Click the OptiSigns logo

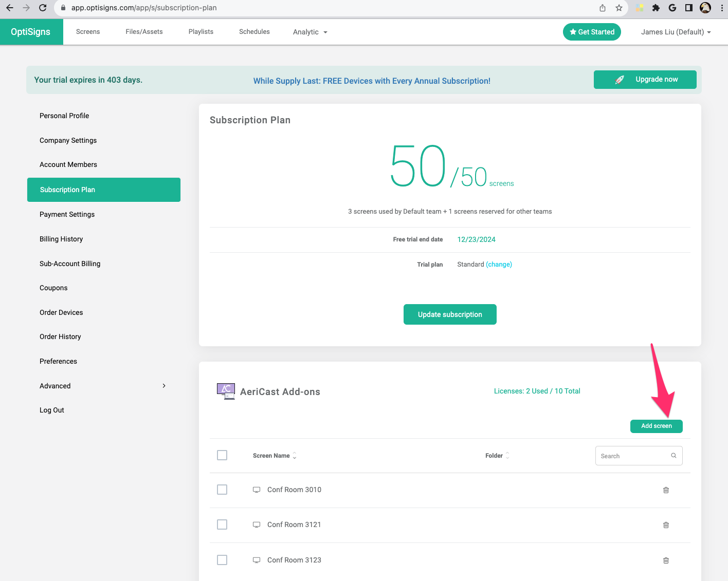click(x=31, y=32)
